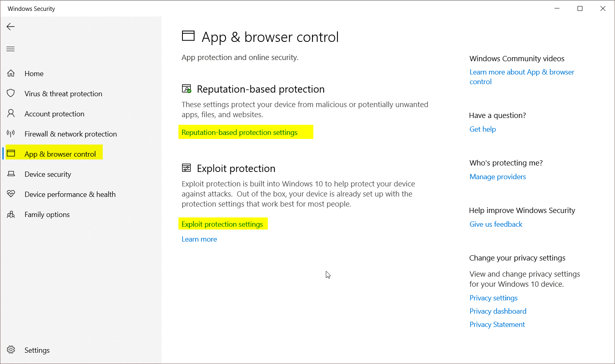
Task: Open Device security section
Action: pyautogui.click(x=48, y=174)
